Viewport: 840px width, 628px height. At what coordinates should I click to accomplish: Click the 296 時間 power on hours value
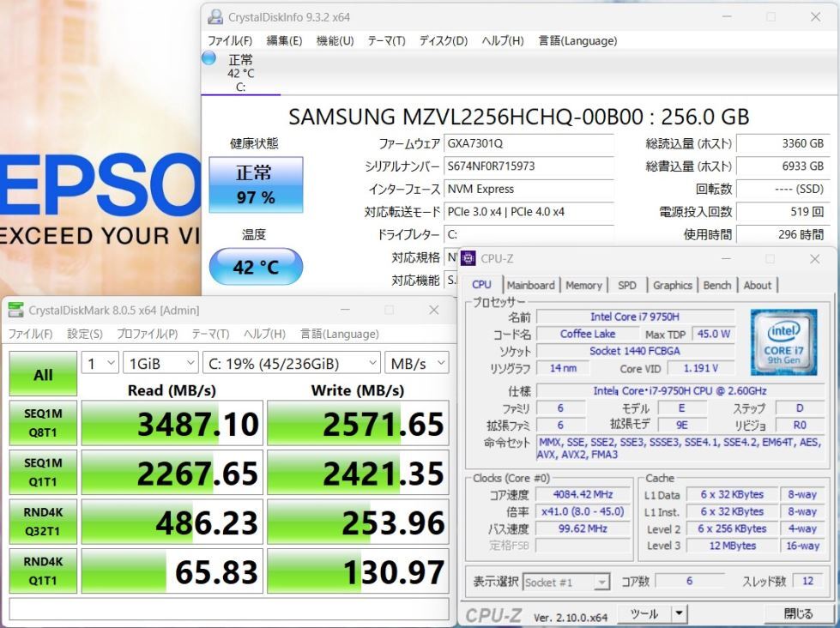pyautogui.click(x=783, y=235)
